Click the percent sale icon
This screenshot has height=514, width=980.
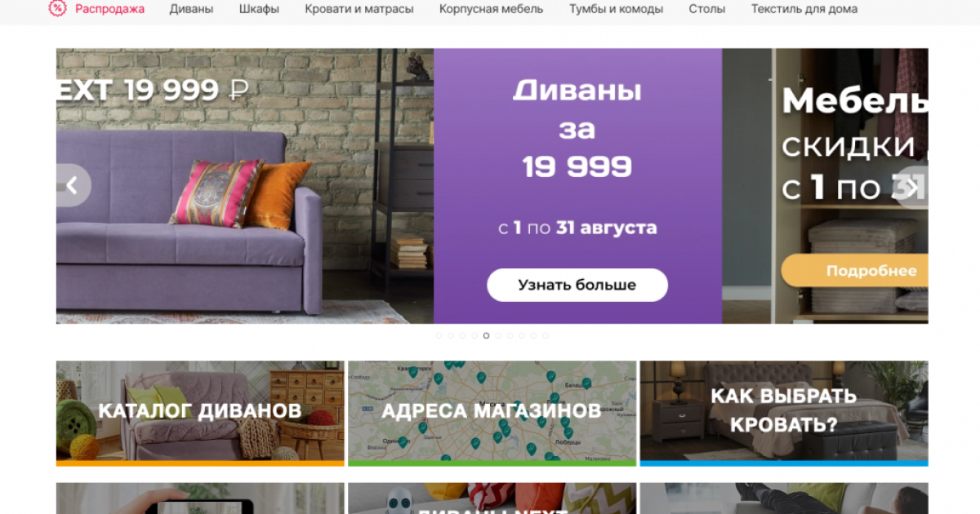point(57,9)
